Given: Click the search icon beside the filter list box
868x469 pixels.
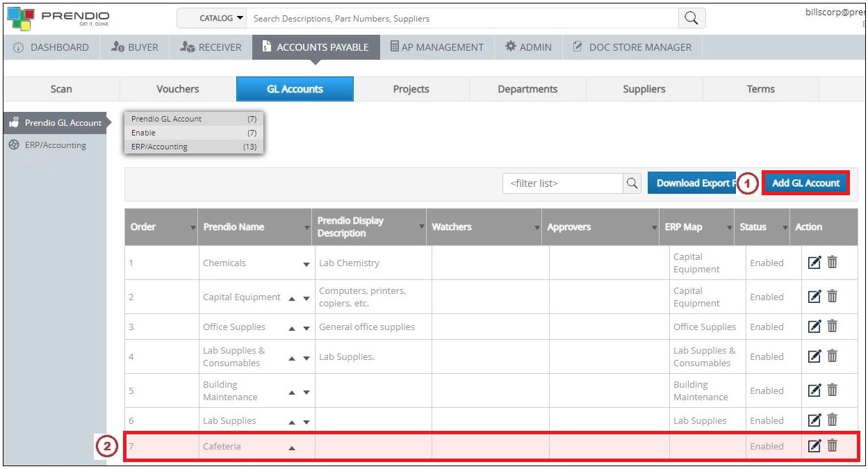Looking at the screenshot, I should coord(632,183).
